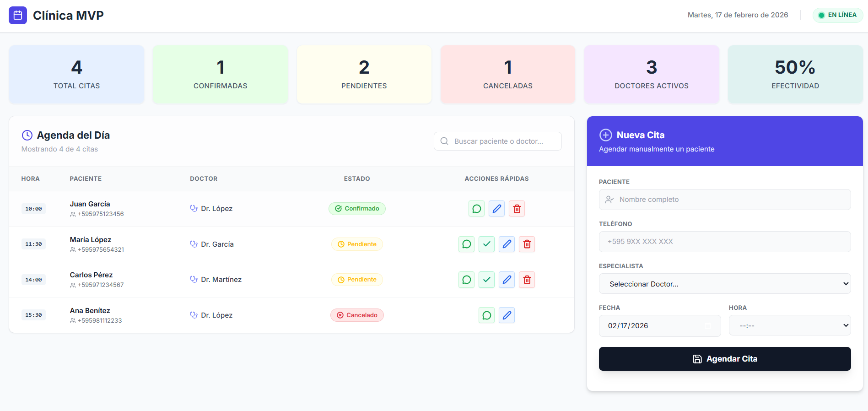868x411 pixels.
Task: Open the Hora time dropdown
Action: click(x=789, y=325)
